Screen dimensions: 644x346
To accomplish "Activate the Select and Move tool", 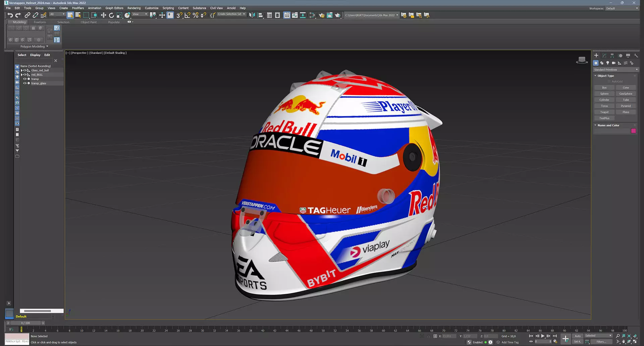I will coord(103,15).
